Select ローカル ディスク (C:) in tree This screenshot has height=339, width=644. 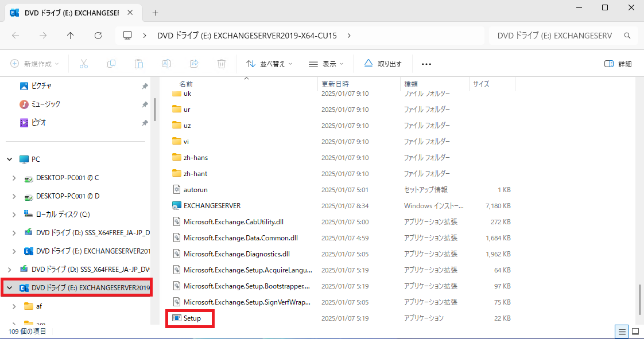pos(56,214)
